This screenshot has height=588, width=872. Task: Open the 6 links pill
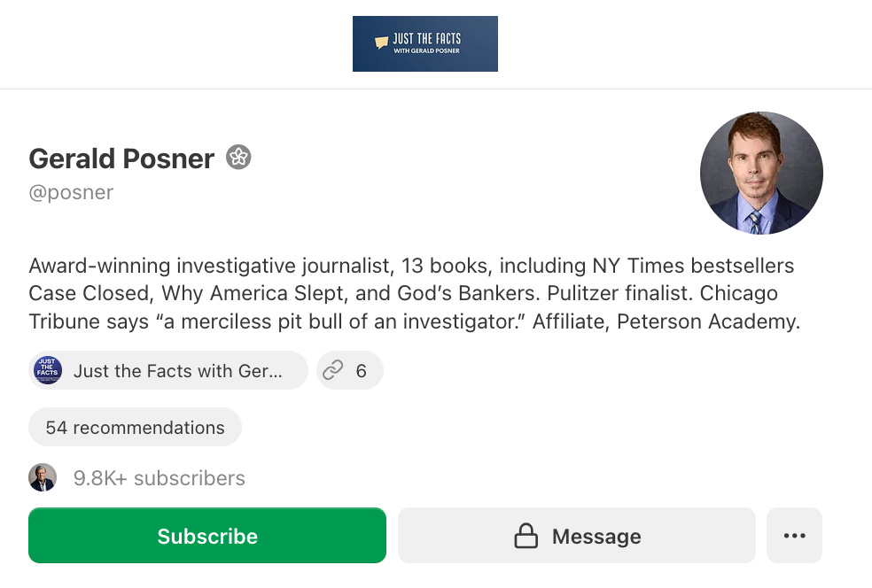tap(350, 370)
